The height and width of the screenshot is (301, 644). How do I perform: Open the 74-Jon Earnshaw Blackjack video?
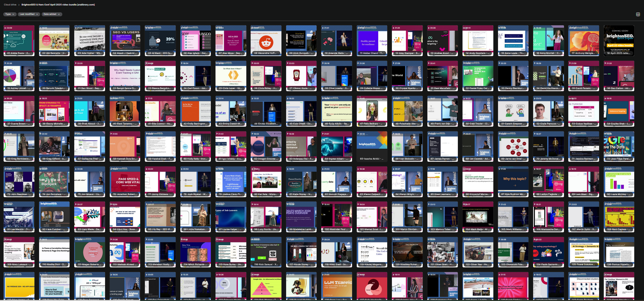tap(54, 181)
